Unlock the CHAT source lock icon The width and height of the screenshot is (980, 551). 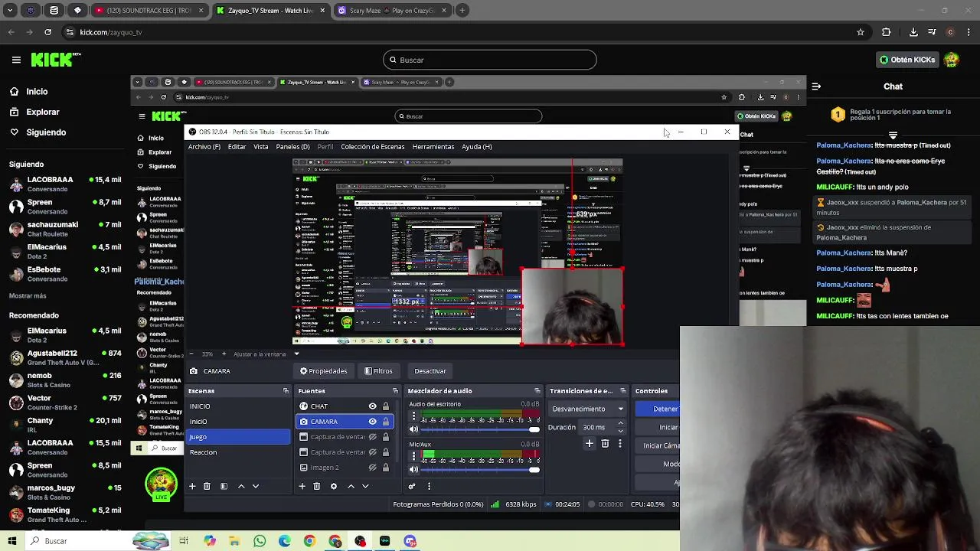click(386, 406)
